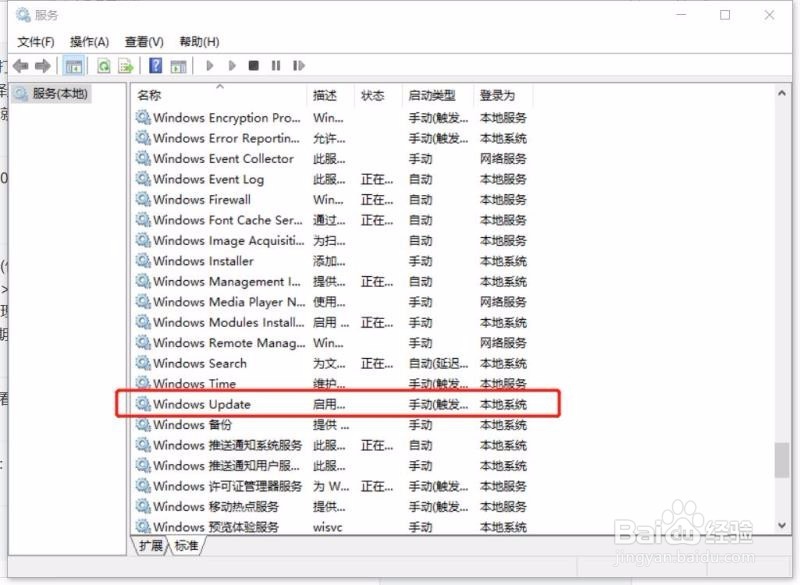The height and width of the screenshot is (585, 800).
Task: Sort by the 描述 column header
Action: [x=330, y=95]
